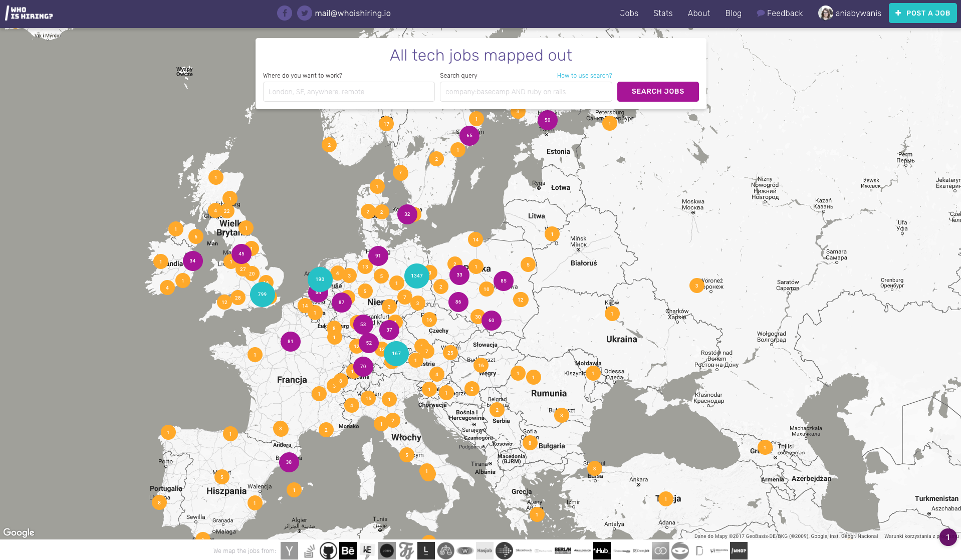Viewport: 961px width, 560px height.
Task: Open the 38 jobs cluster near Barcelona
Action: pos(289,462)
